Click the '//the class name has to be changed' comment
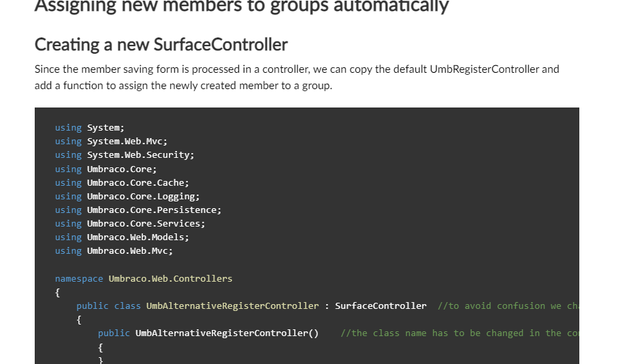Screen dimensions: 644x364 pyautogui.click(x=460, y=333)
